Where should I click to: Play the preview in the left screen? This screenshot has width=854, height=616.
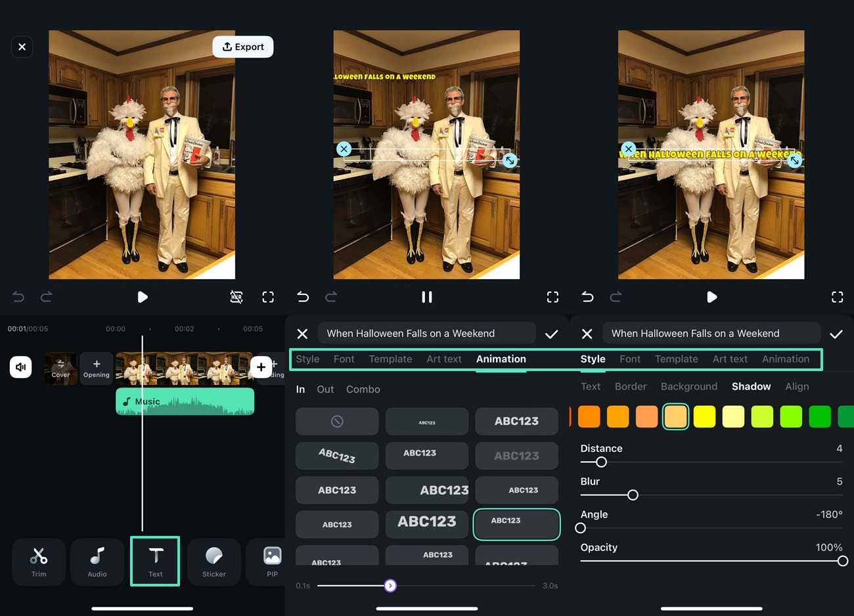click(x=143, y=297)
